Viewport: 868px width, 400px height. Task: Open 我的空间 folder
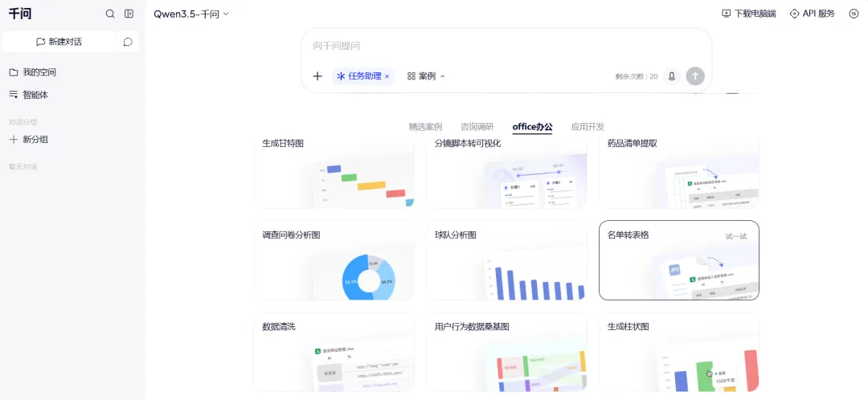tap(33, 72)
